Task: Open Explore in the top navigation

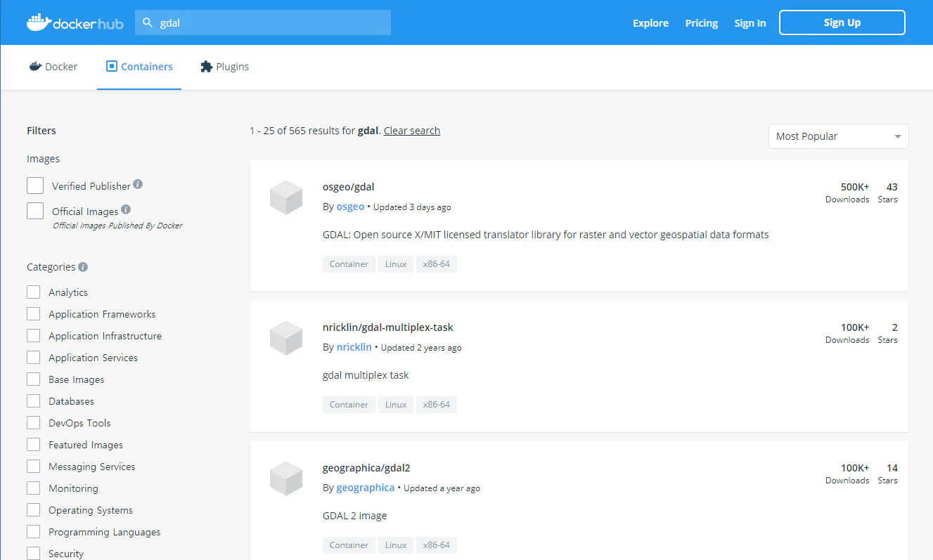Action: [x=650, y=23]
